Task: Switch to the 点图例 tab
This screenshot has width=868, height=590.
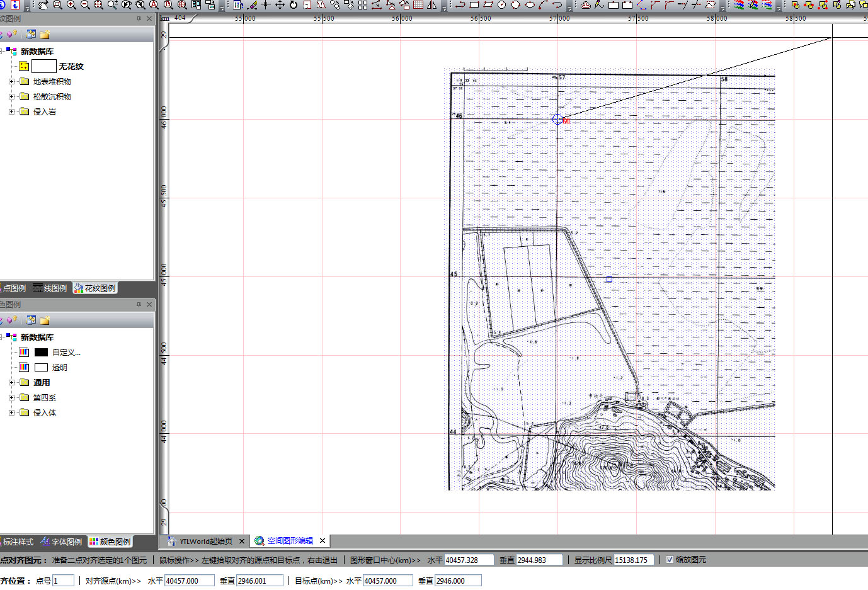Action: click(13, 288)
